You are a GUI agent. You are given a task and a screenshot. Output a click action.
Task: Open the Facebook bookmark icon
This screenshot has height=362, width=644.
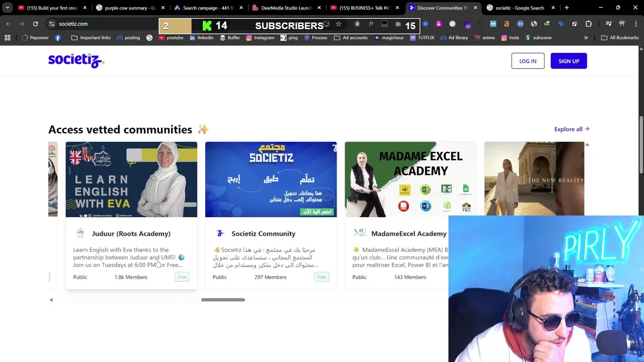[58, 38]
